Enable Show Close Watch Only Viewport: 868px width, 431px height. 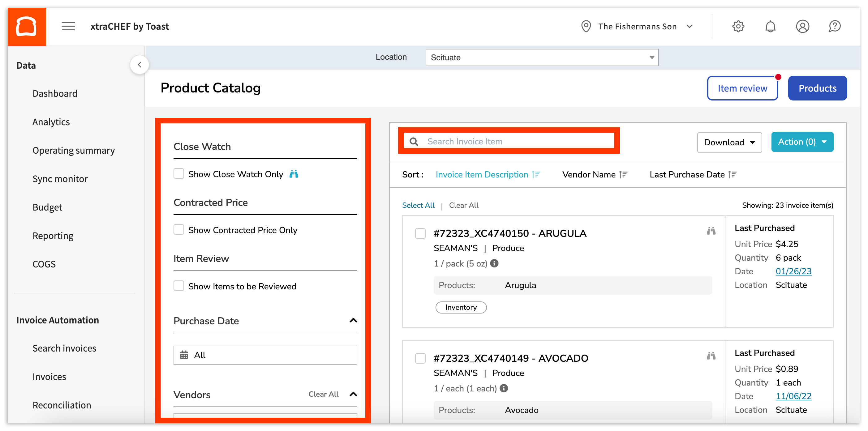178,173
